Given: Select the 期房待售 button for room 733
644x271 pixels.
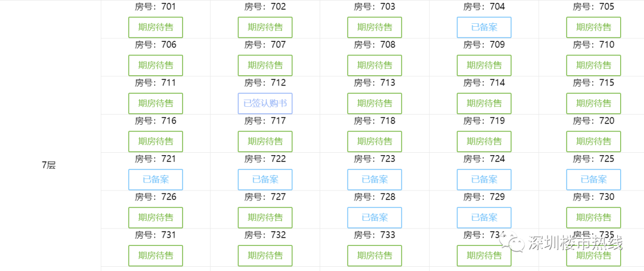Looking at the screenshot, I should [x=374, y=255].
